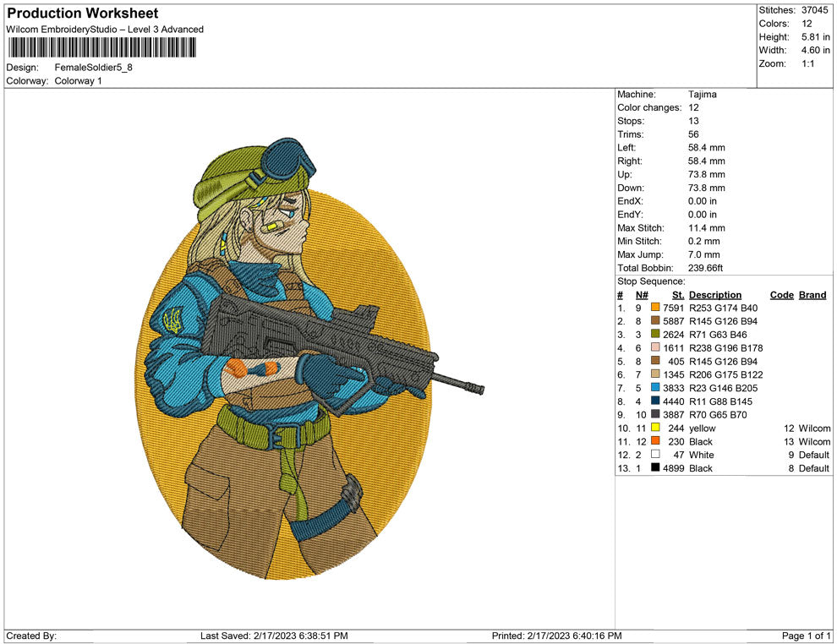This screenshot has height=644, width=837.
Task: Click the stitch count 7591
Action: (673, 308)
